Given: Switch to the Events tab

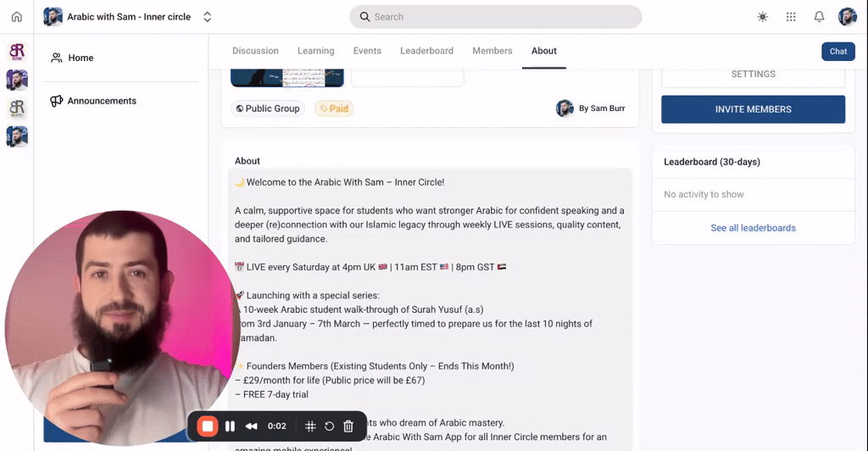Looking at the screenshot, I should [x=367, y=51].
